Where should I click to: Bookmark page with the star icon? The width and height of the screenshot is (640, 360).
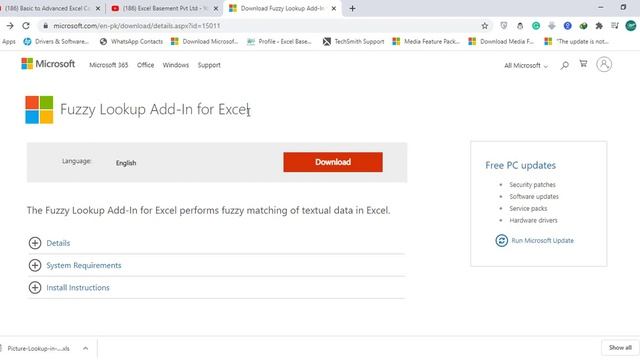tap(484, 26)
